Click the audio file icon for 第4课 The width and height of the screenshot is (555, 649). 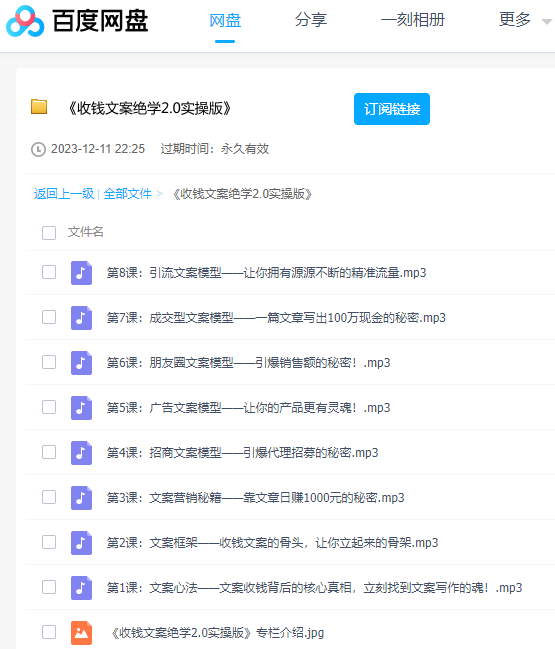(81, 453)
